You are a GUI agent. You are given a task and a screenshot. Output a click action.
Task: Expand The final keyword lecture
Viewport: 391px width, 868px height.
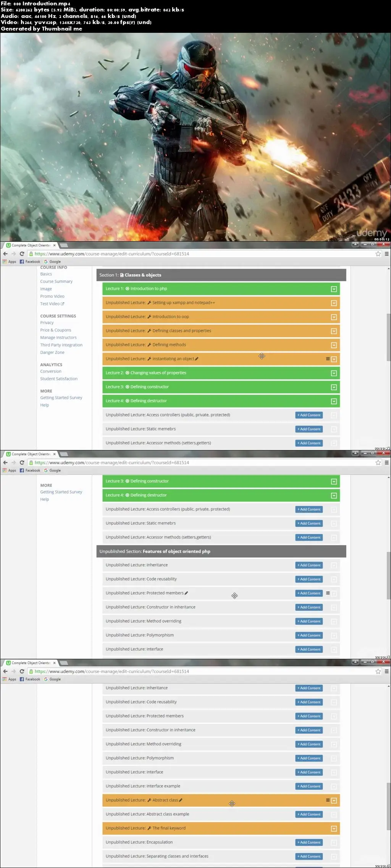pos(334,829)
